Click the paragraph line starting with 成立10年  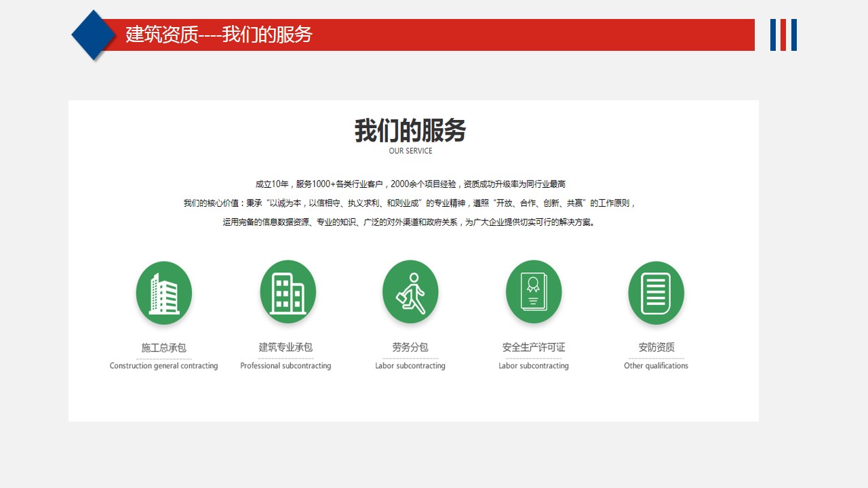pyautogui.click(x=410, y=184)
